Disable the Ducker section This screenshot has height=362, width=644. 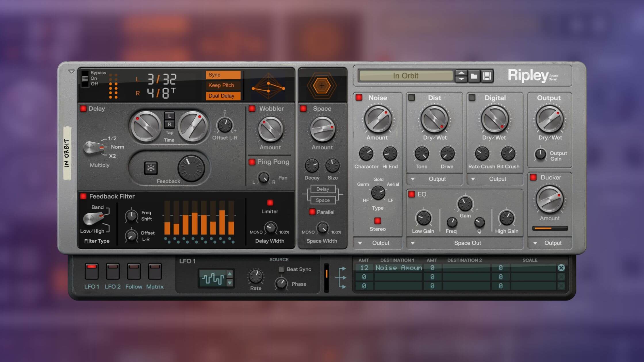[x=533, y=177]
